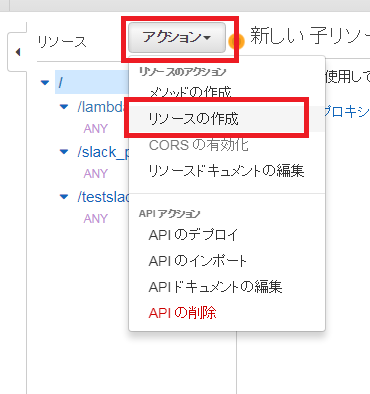This screenshot has width=370, height=394.
Task: Click the orange dot indicator beside アクション
Action: [237, 41]
